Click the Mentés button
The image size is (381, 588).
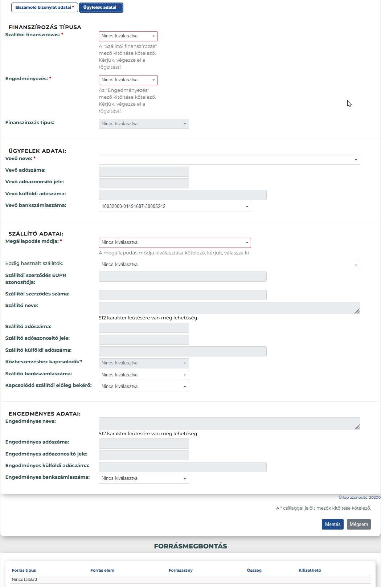333,524
